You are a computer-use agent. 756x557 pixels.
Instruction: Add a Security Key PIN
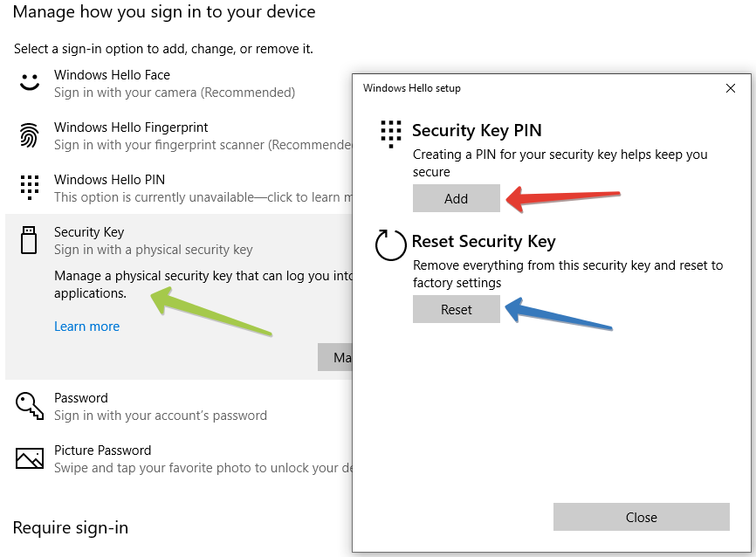(456, 198)
